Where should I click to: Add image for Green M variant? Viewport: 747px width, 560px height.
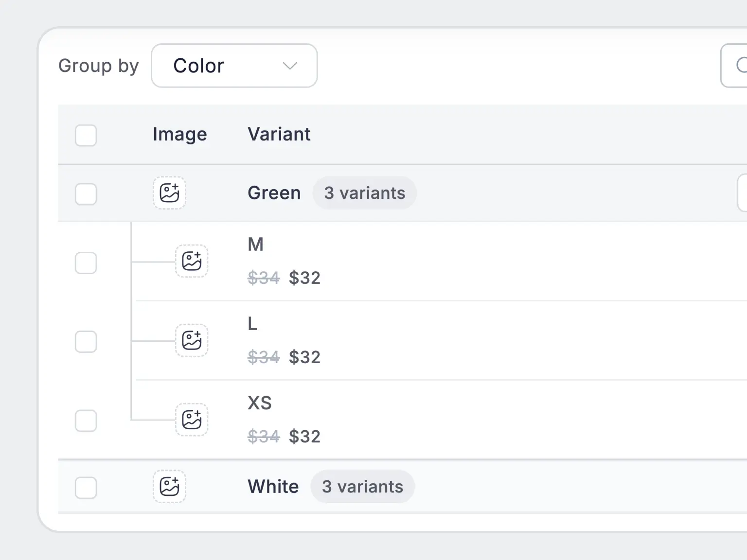(192, 261)
